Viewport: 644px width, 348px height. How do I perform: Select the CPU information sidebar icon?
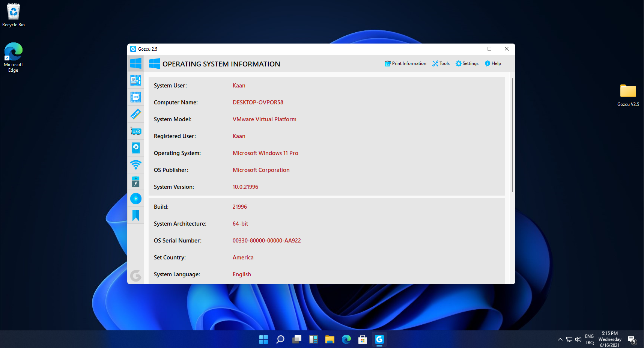135,97
